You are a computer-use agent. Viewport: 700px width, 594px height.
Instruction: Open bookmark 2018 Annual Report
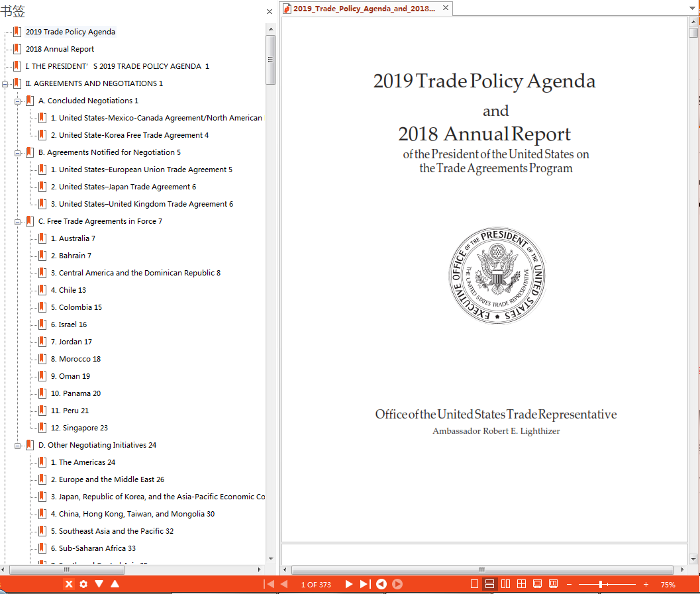click(60, 49)
